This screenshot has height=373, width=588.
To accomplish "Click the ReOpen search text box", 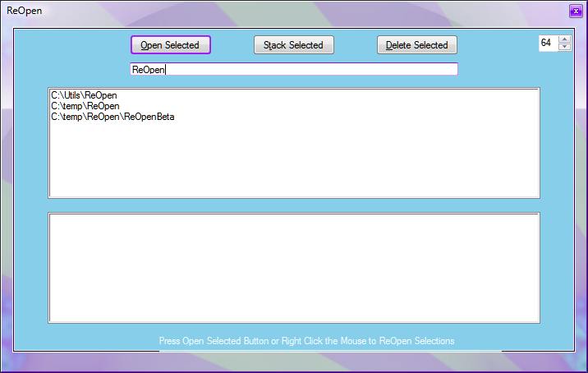I will point(293,70).
